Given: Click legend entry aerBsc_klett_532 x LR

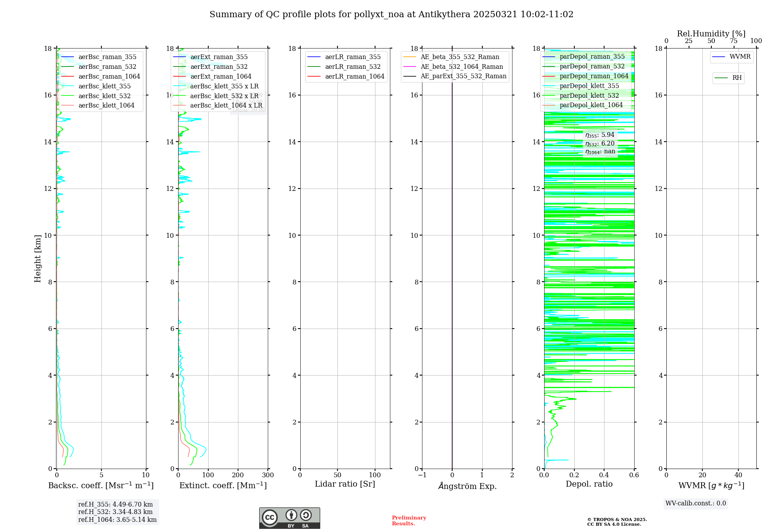Looking at the screenshot, I should (x=216, y=96).
